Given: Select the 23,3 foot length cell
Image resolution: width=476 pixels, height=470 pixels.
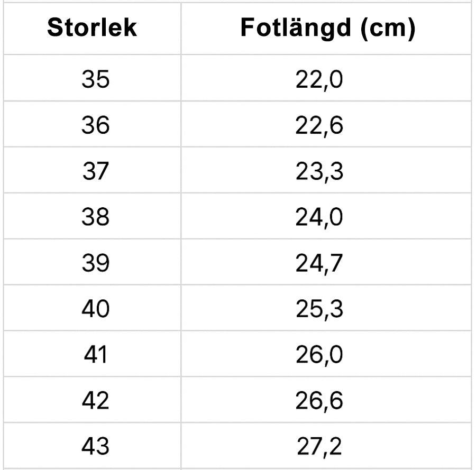Looking at the screenshot, I should (319, 171).
